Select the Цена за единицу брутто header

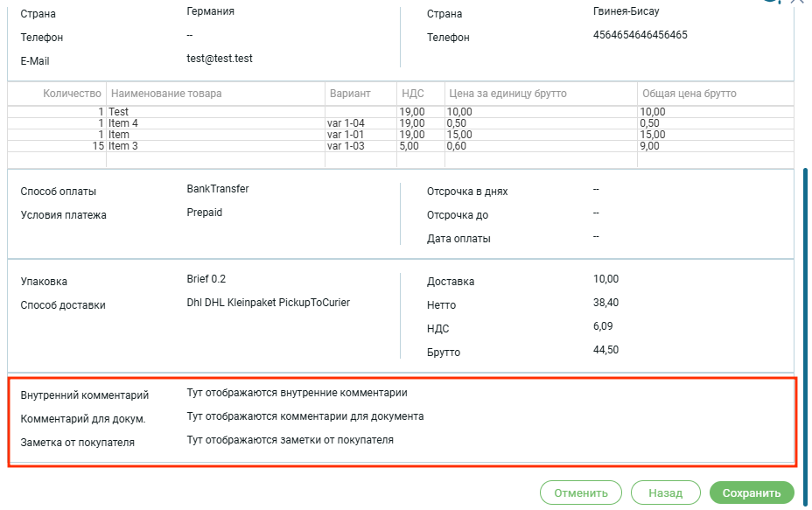click(x=507, y=94)
